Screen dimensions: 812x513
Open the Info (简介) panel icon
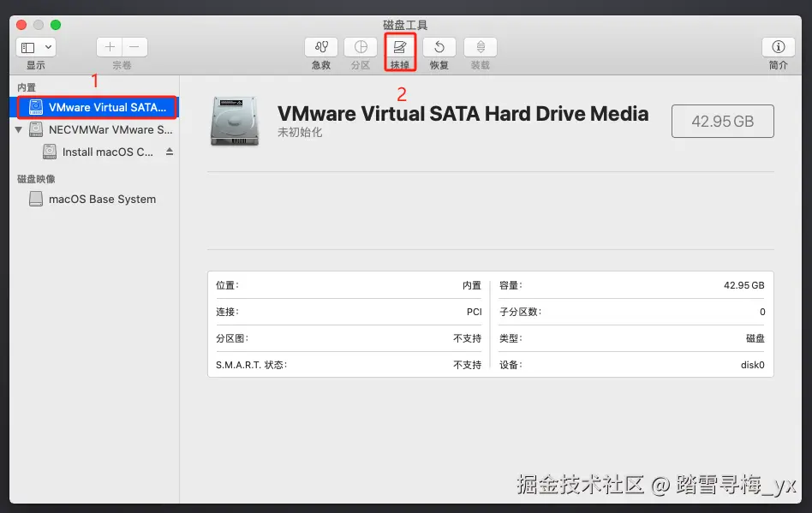779,47
